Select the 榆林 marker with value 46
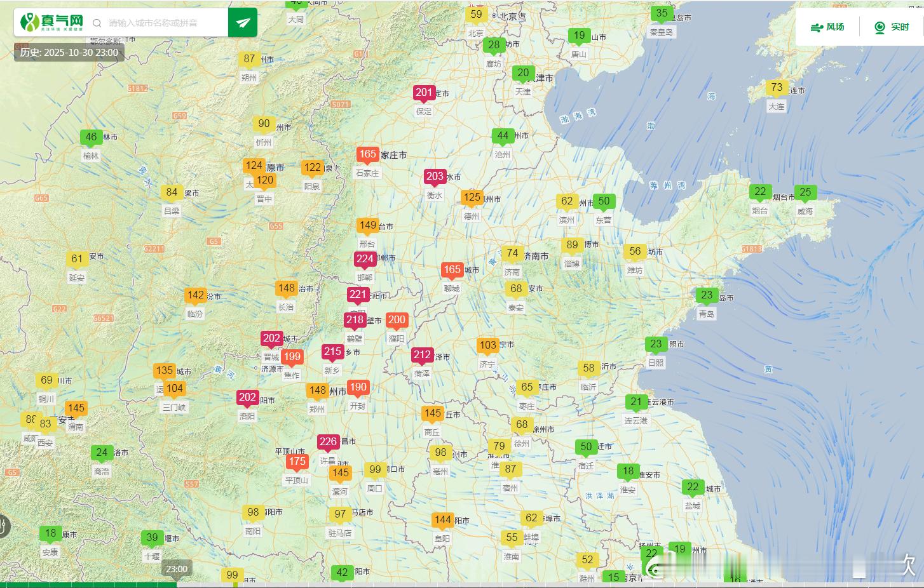Viewport: 924px width, 588px height. (x=91, y=138)
